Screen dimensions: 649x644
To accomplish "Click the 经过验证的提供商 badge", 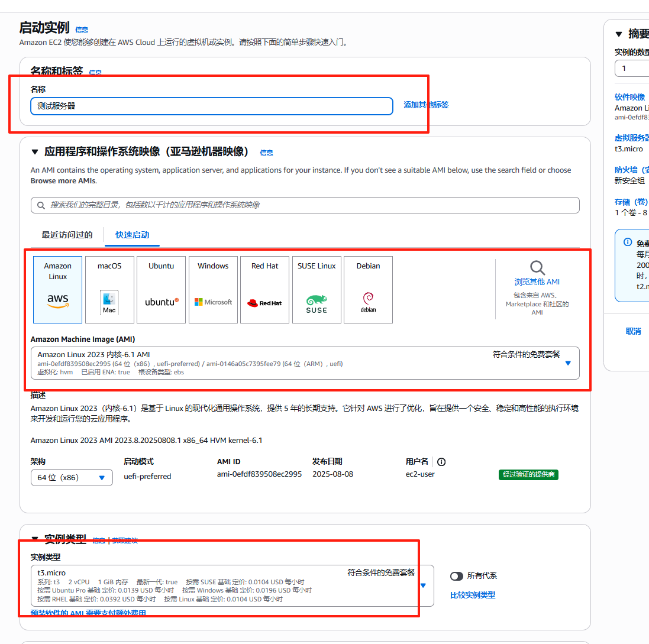I will pos(528,474).
